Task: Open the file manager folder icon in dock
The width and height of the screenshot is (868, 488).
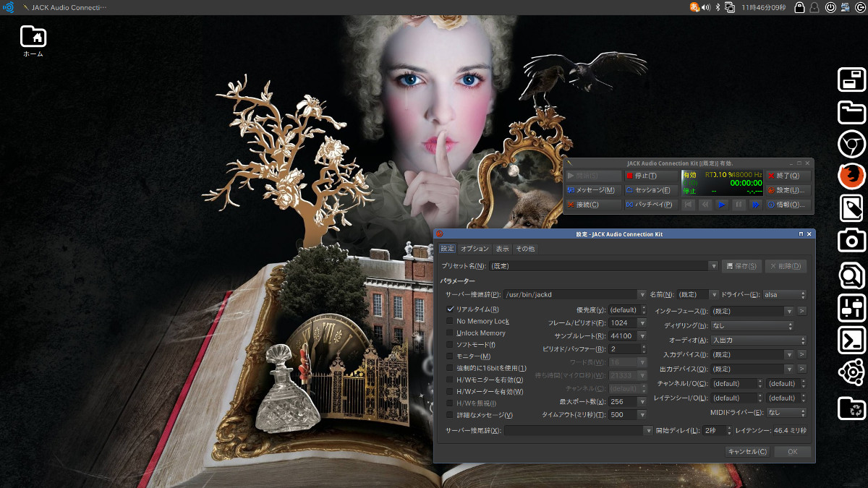Action: coord(852,112)
